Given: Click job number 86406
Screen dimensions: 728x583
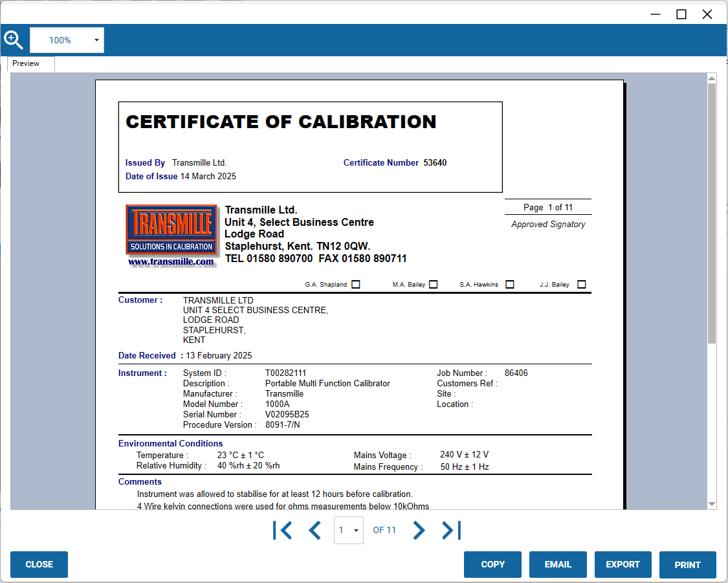Looking at the screenshot, I should [516, 373].
